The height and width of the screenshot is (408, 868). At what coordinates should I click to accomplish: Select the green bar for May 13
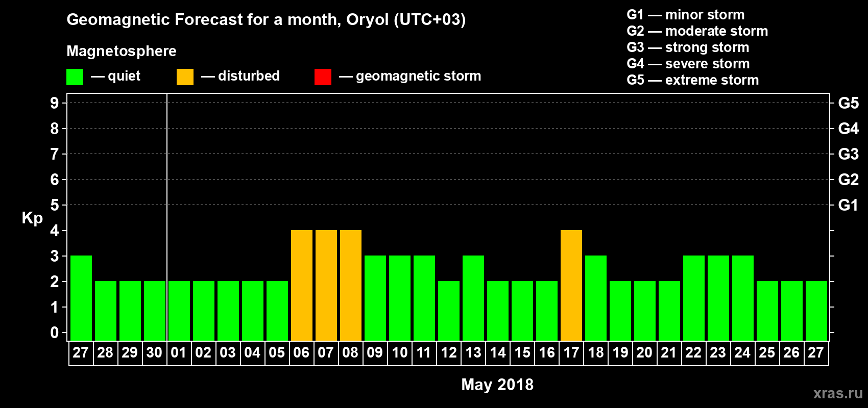click(473, 298)
